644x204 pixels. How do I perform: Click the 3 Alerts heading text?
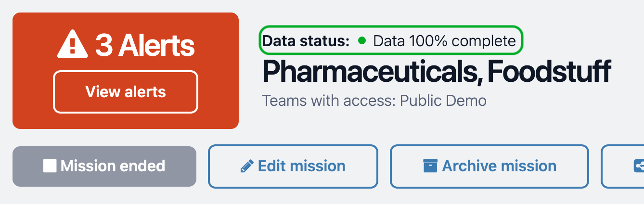pyautogui.click(x=145, y=45)
